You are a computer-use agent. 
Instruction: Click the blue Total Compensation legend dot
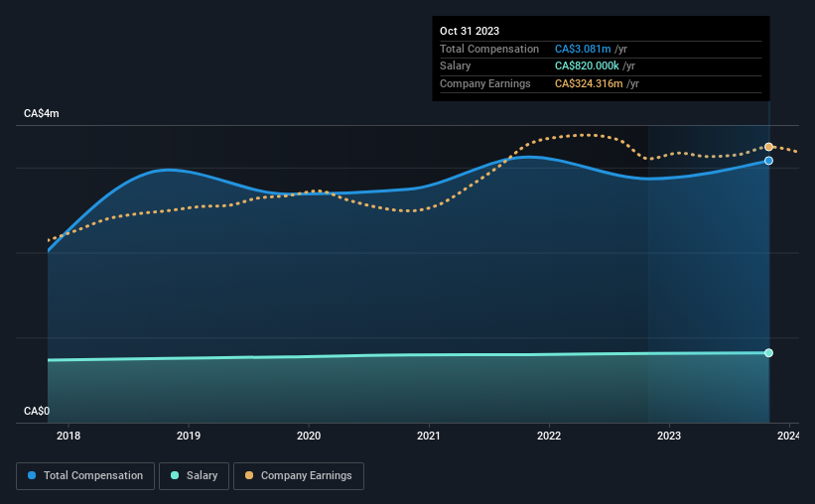coord(32,475)
